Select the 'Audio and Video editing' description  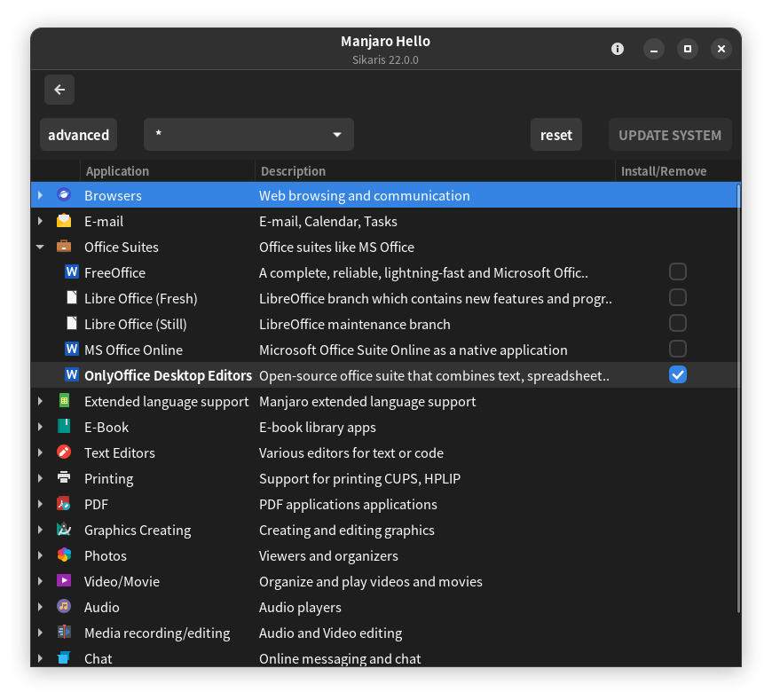[330, 633]
